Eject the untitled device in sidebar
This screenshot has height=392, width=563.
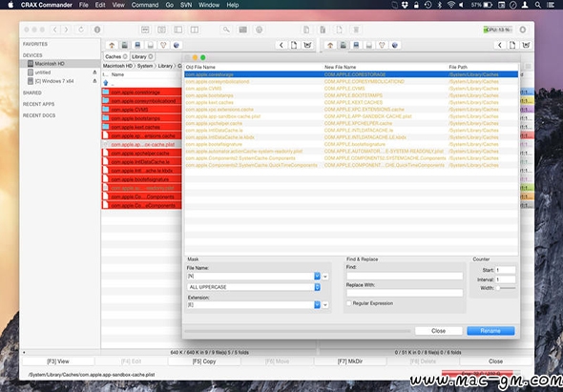pos(94,72)
